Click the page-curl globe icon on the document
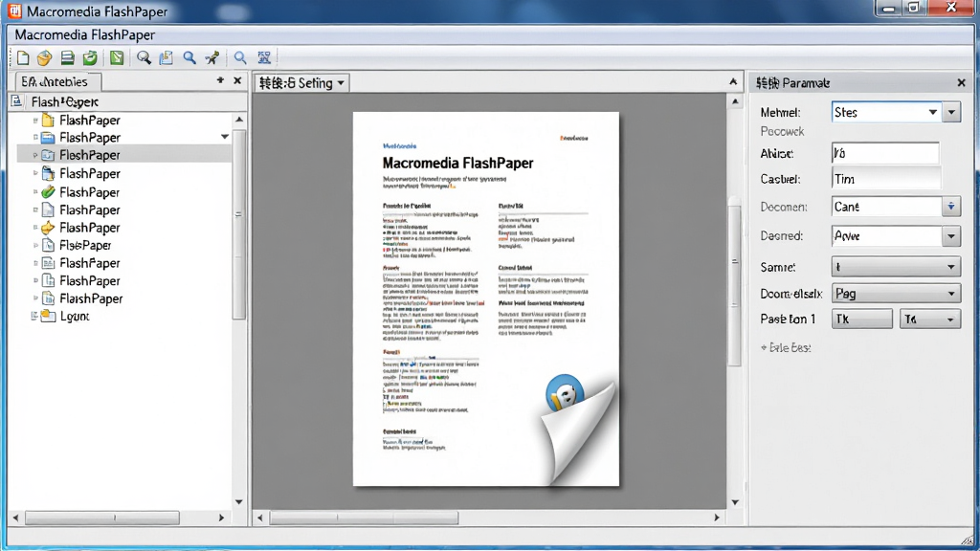The height and width of the screenshot is (551, 980). coord(565,393)
